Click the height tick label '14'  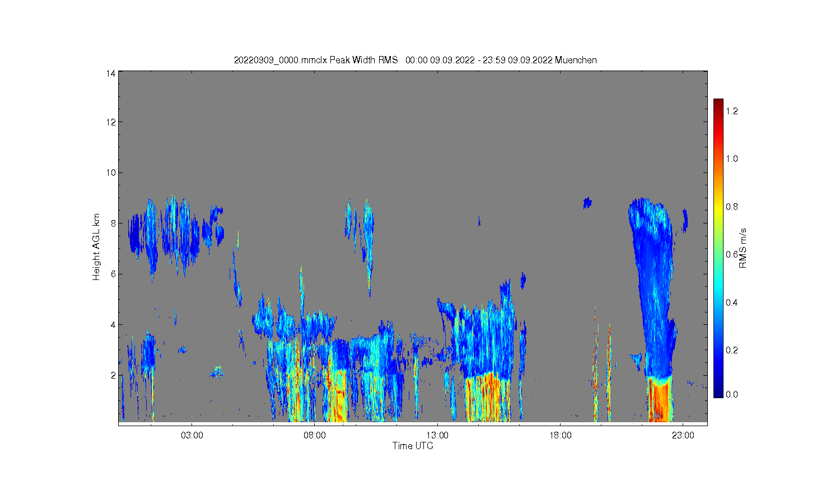[111, 73]
